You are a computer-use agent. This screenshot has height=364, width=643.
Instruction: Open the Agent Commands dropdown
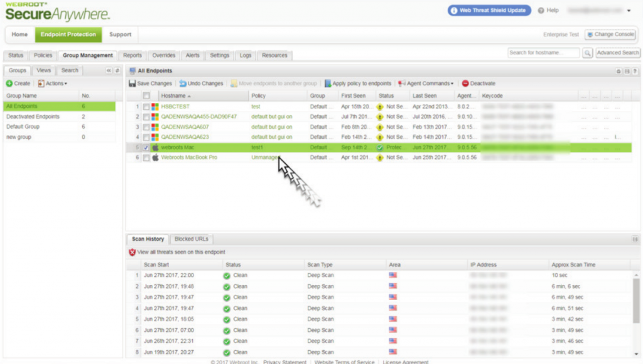[426, 83]
